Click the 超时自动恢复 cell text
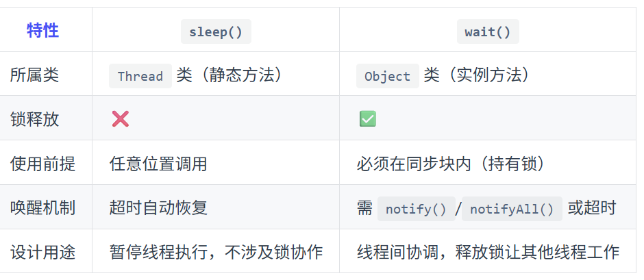Screen dimensions: 644x280 click(x=158, y=208)
